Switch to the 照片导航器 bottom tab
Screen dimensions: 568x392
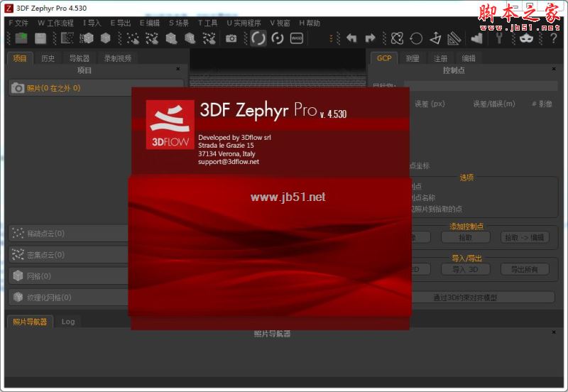(x=30, y=322)
